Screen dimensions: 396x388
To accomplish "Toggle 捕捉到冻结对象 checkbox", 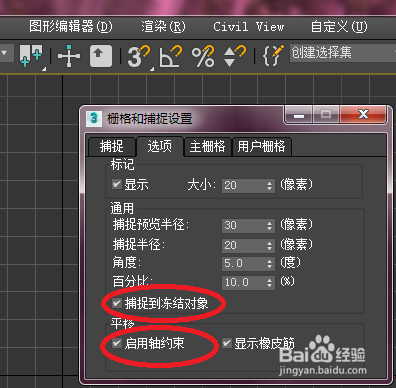I will 117,303.
